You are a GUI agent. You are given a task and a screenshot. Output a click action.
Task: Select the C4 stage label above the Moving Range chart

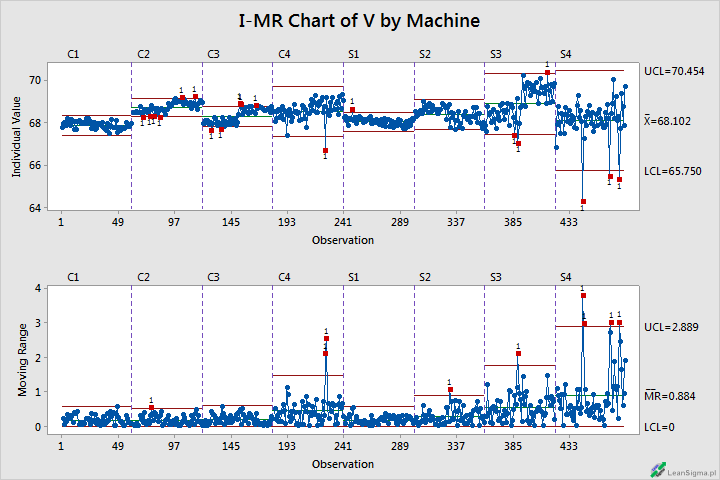(285, 276)
